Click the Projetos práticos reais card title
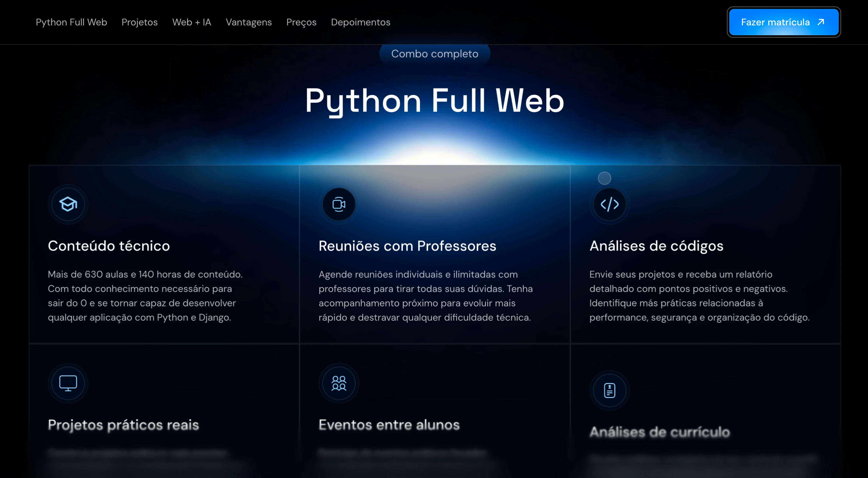Image resolution: width=868 pixels, height=478 pixels. click(123, 425)
